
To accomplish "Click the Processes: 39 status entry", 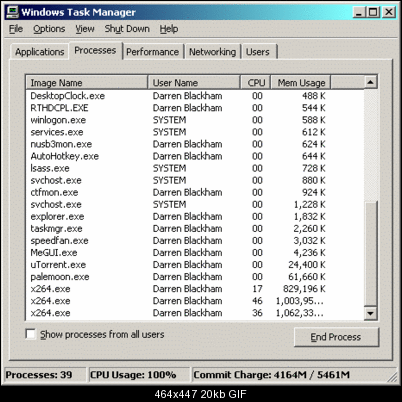I will 44,375.
